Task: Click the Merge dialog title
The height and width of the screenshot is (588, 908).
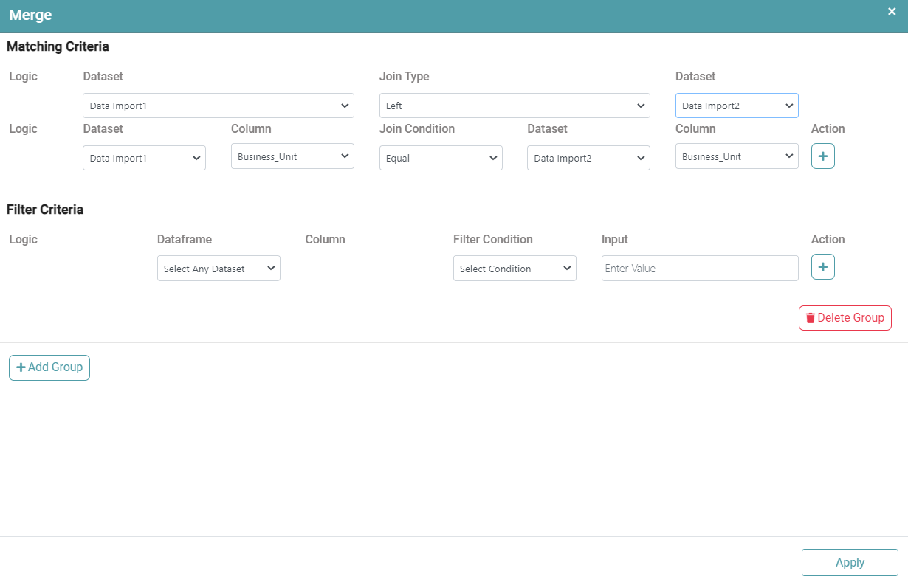Action: pyautogui.click(x=30, y=15)
